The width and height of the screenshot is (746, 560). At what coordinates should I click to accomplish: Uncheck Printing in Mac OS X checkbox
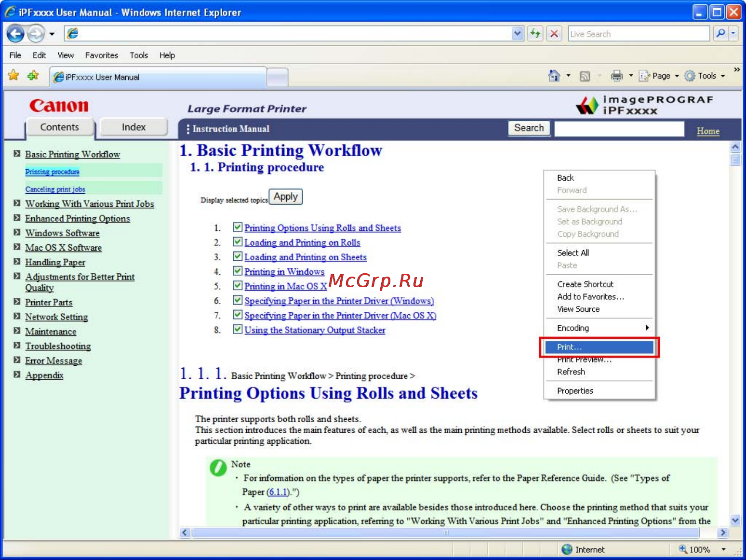pos(238,285)
